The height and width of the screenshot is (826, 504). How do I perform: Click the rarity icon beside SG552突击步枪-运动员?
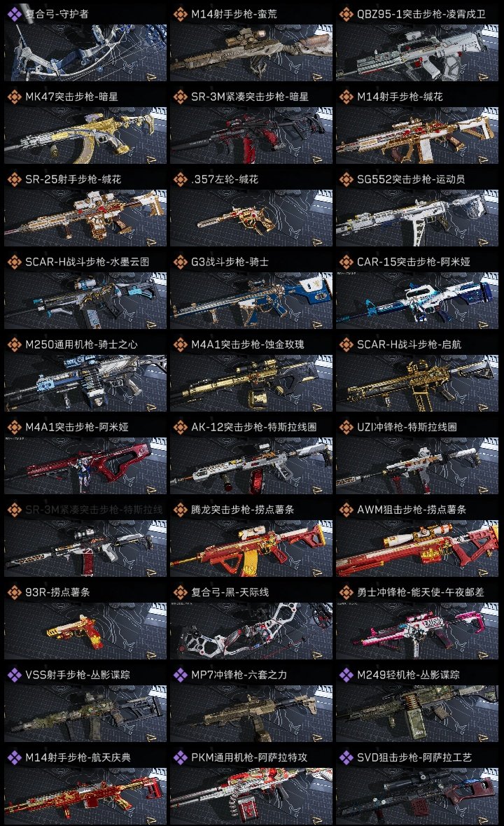pyautogui.click(x=346, y=179)
